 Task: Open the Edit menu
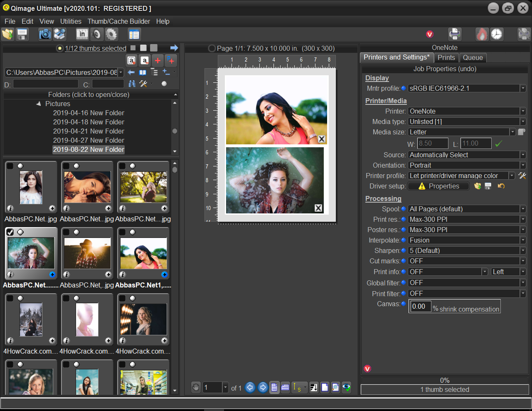point(27,21)
